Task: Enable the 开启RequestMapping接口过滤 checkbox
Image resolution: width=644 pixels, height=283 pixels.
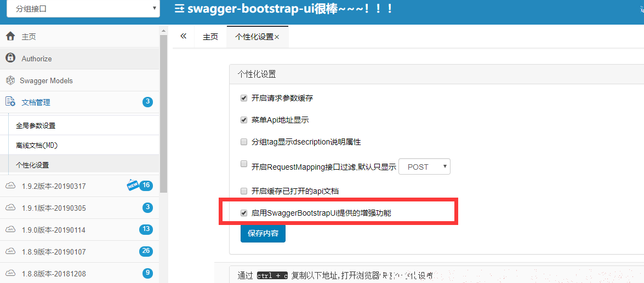Action: click(x=243, y=164)
